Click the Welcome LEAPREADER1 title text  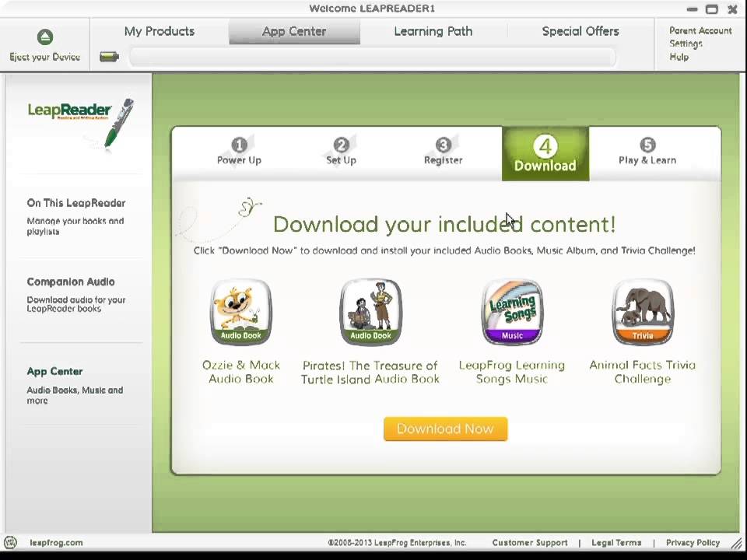(372, 9)
